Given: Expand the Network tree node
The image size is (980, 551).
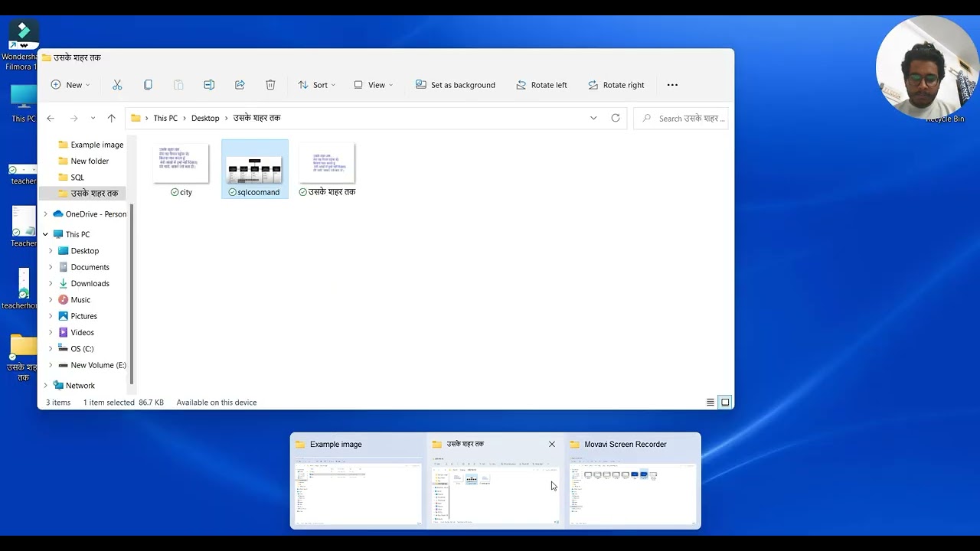Looking at the screenshot, I should (x=45, y=386).
